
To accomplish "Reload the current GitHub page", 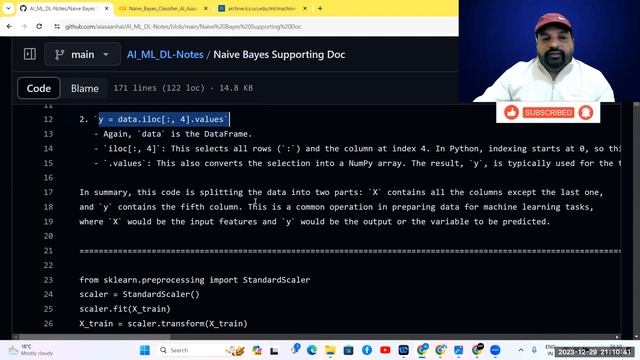I will (x=39, y=26).
